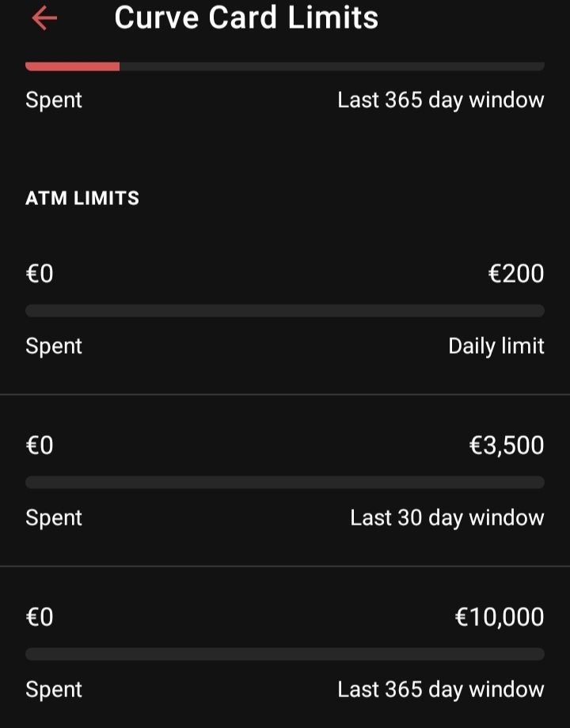Click the red spending progress bar
This screenshot has width=570, height=728.
285,66
